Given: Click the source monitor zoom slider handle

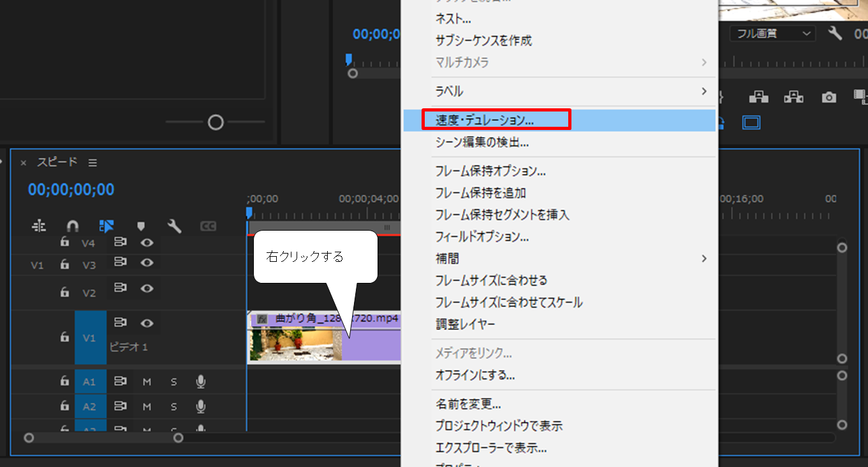Looking at the screenshot, I should pos(216,122).
